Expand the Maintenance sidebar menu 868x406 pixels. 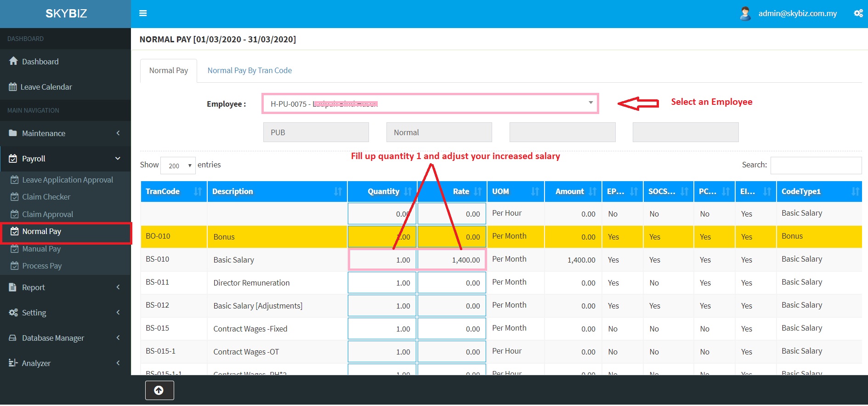tap(65, 133)
